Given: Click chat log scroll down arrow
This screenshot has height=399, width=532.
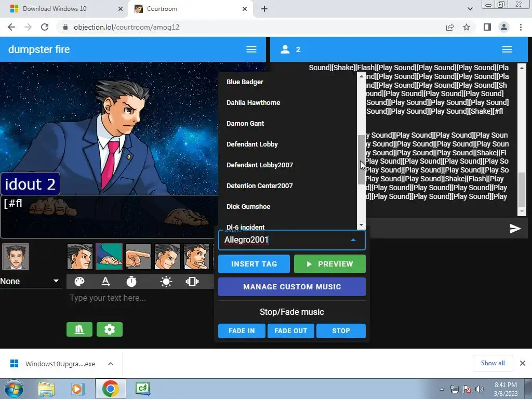Looking at the screenshot, I should point(522,212).
